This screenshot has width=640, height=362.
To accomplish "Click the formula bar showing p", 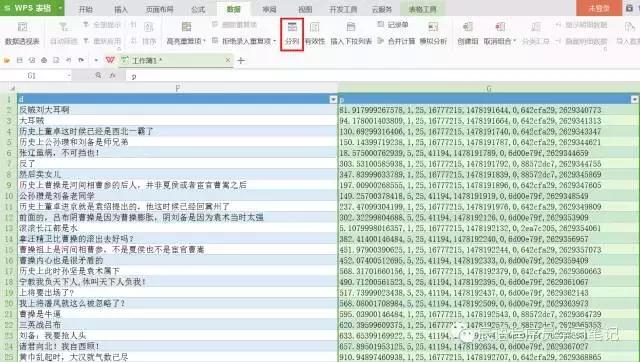I will (x=383, y=76).
